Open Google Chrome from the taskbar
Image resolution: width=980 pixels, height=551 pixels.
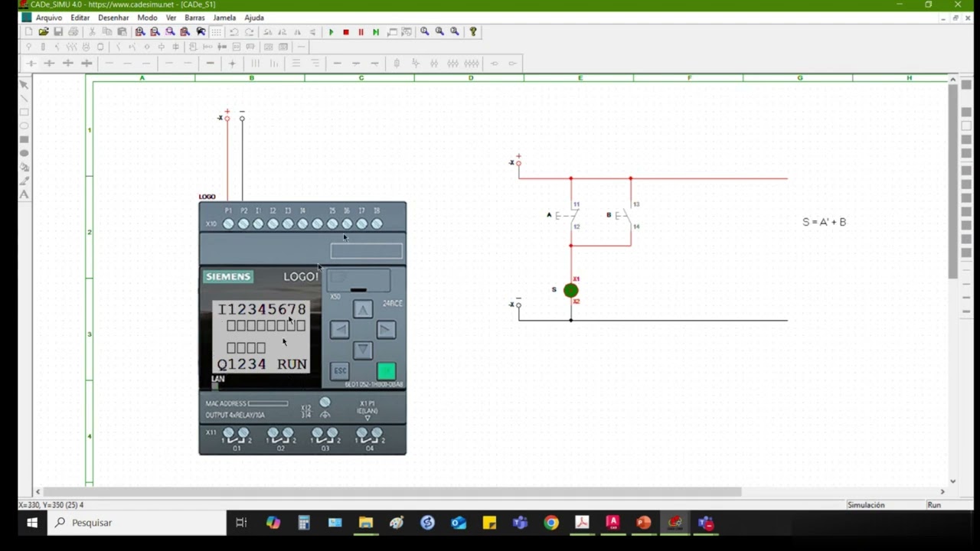click(551, 523)
